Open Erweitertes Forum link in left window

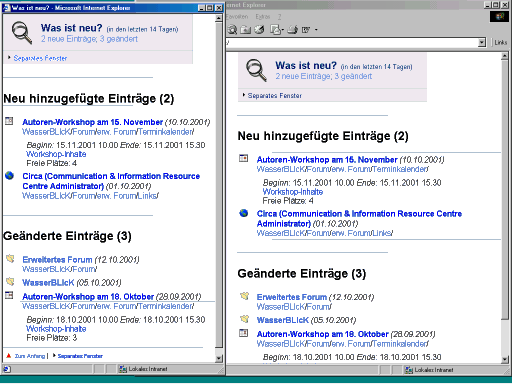57,259
